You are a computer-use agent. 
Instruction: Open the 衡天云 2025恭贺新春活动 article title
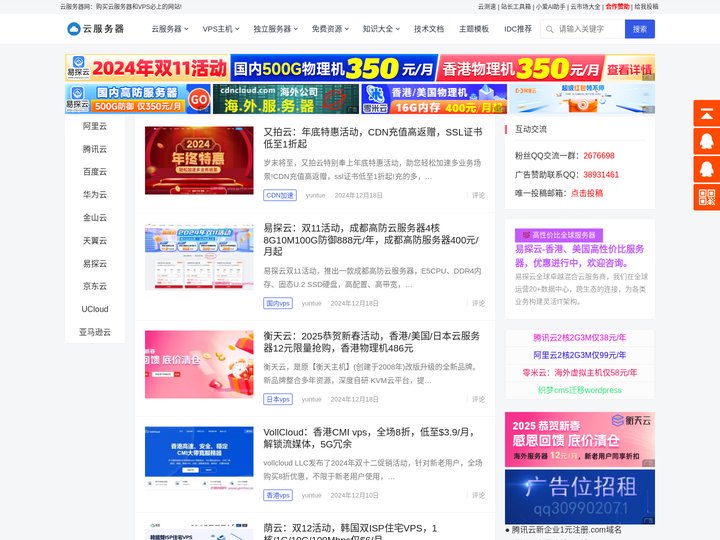372,342
